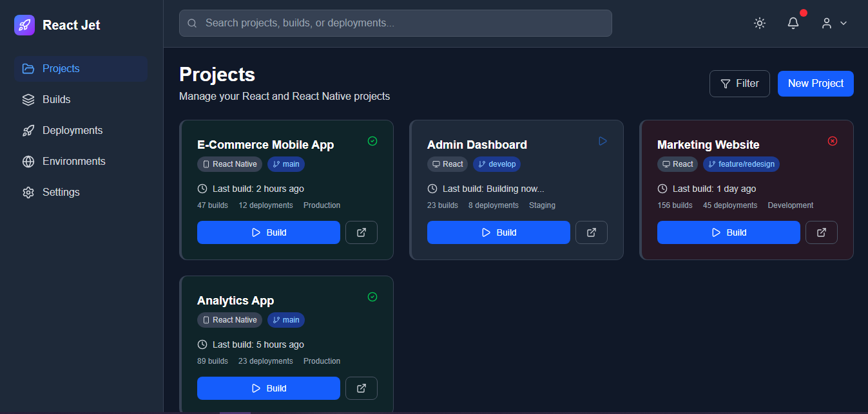Open the Filter button
Screen dimensions: 868x414
click(x=740, y=84)
